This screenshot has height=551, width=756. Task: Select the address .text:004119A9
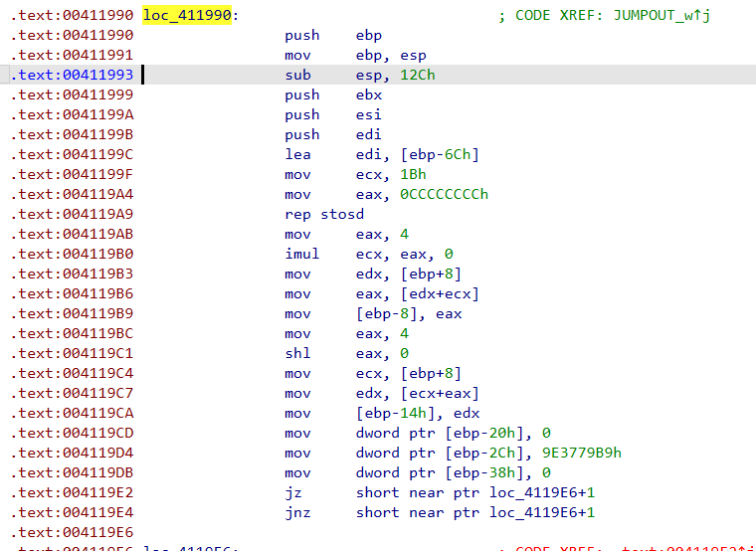(x=72, y=214)
